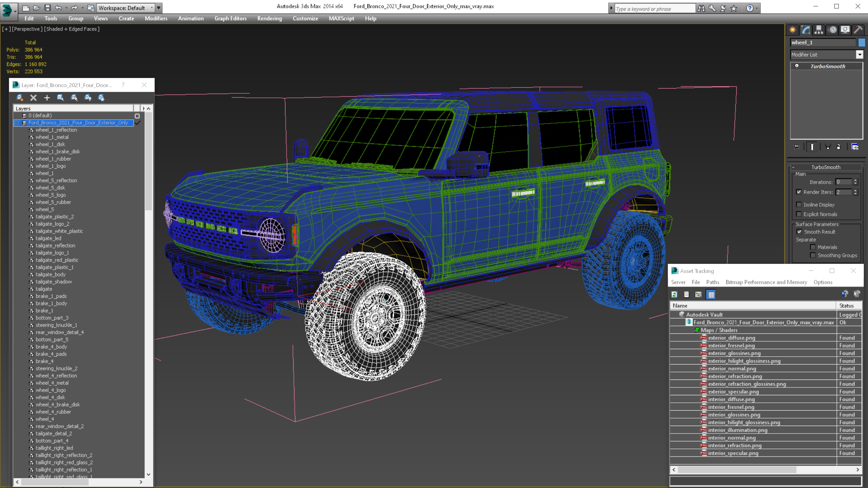
Task: Open the Hierarchy command panel tab
Action: click(x=819, y=30)
